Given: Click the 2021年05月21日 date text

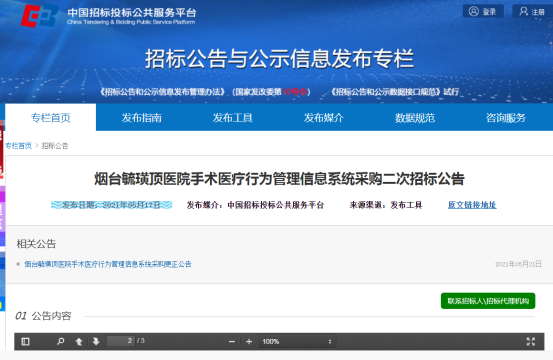Looking at the screenshot, I should click(x=518, y=264).
